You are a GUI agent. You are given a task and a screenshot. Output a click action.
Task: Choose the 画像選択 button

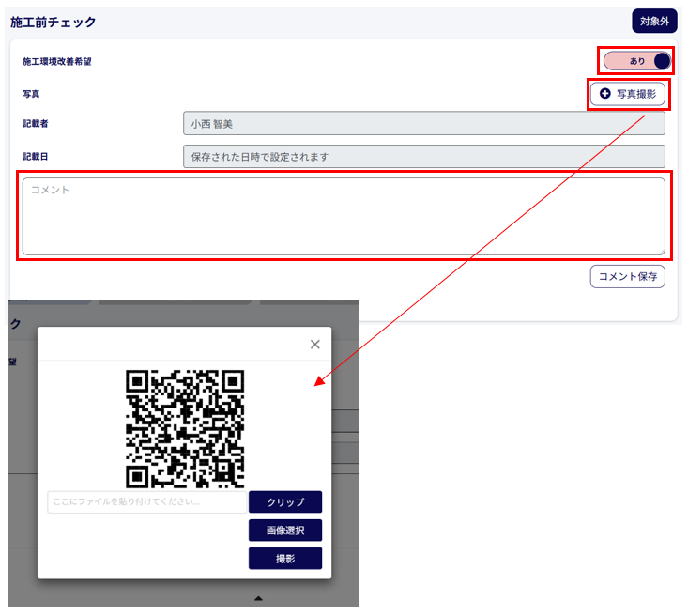click(285, 531)
